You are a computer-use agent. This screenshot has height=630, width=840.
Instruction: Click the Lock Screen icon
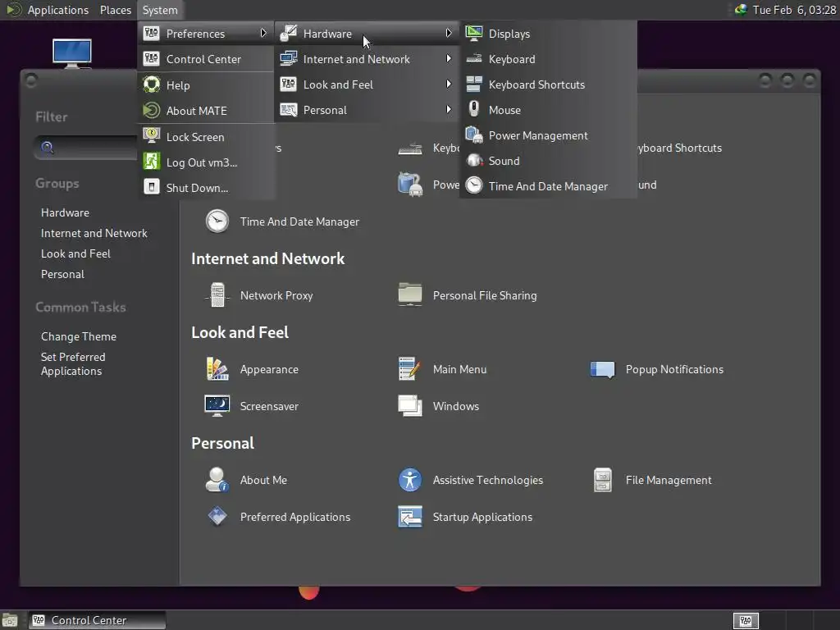(152, 136)
